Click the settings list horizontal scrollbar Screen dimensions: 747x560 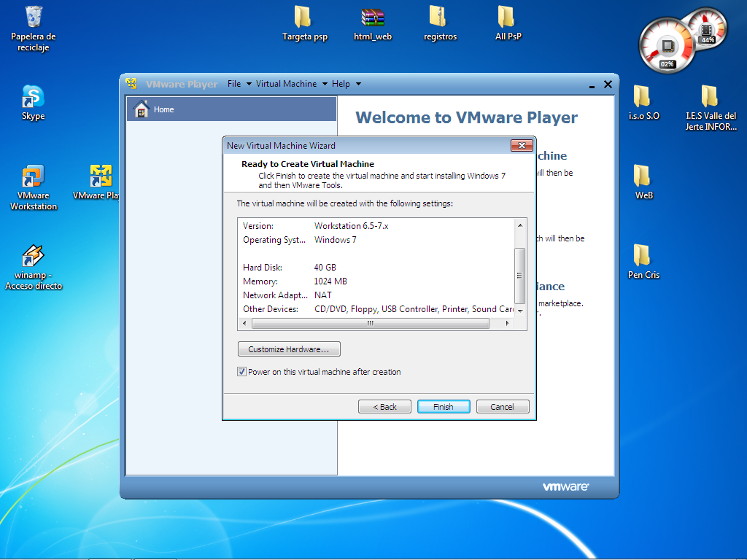pyautogui.click(x=370, y=323)
